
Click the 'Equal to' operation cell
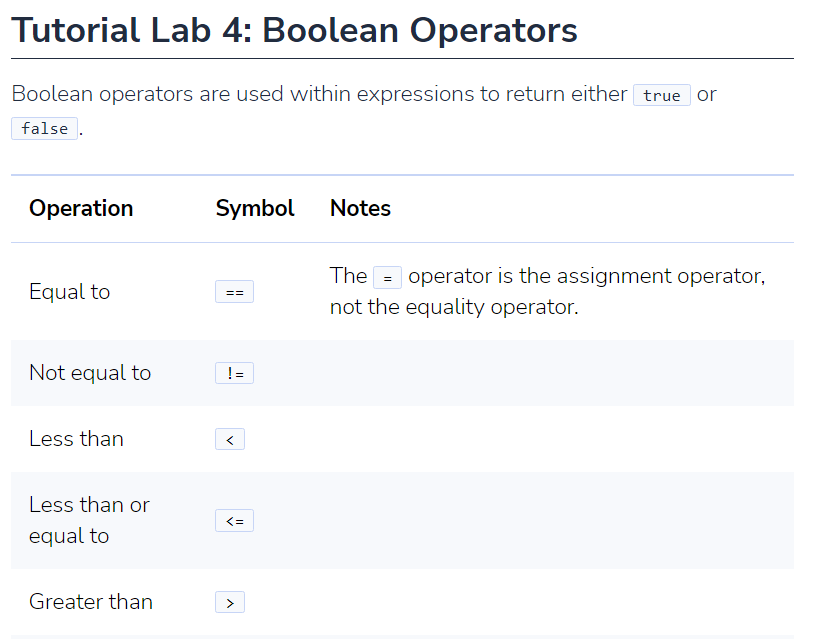69,292
